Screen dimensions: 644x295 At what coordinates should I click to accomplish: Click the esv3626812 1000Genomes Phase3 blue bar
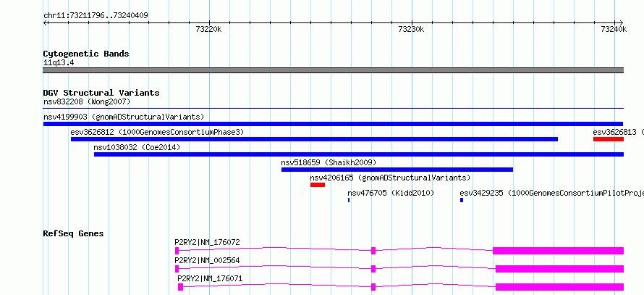coord(314,139)
